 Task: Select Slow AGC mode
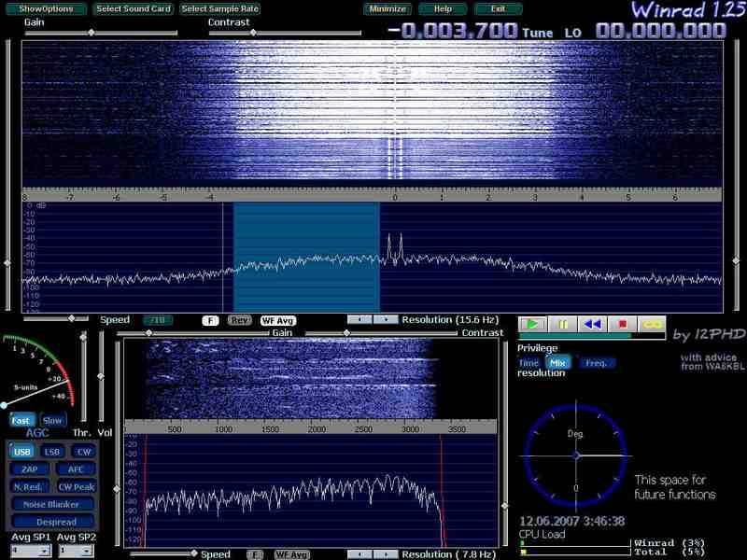coord(52,420)
